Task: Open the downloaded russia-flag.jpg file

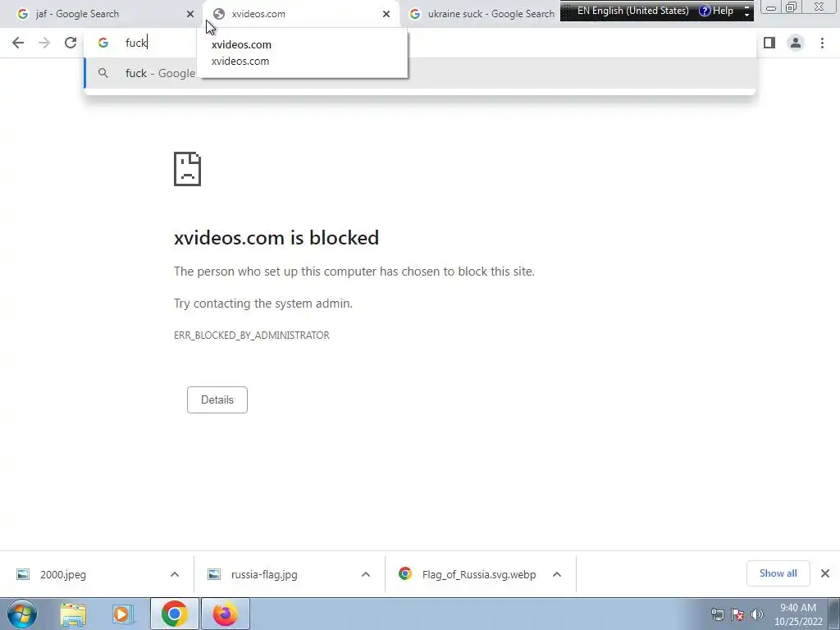Action: click(264, 574)
